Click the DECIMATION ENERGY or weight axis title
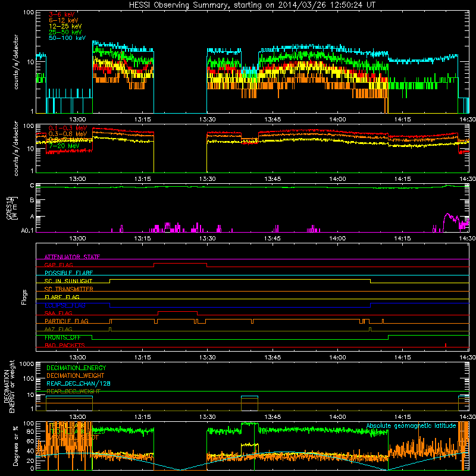This screenshot has height=476, width=476. pyautogui.click(x=9, y=387)
